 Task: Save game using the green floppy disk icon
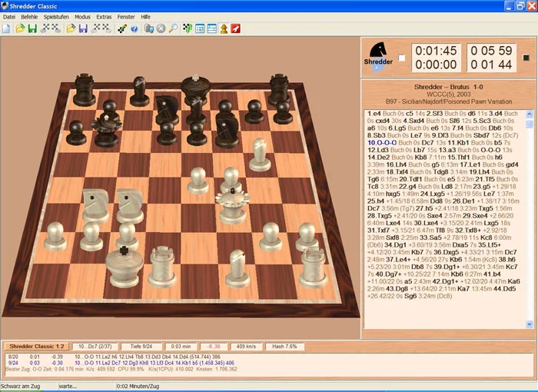[x=32, y=28]
